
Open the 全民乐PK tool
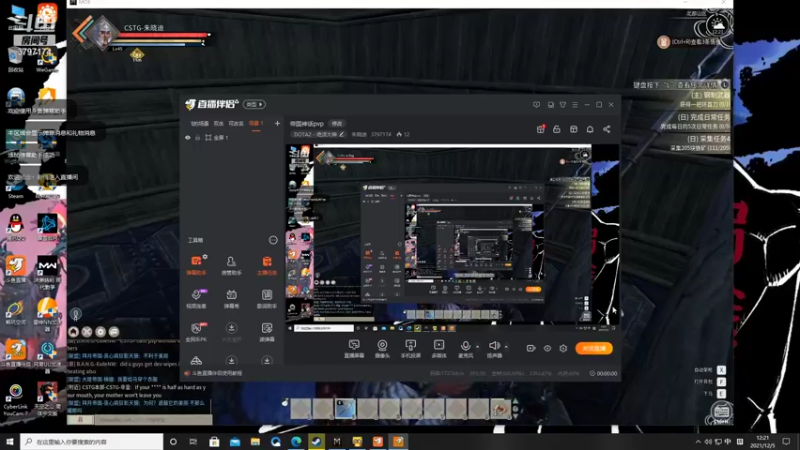(196, 332)
